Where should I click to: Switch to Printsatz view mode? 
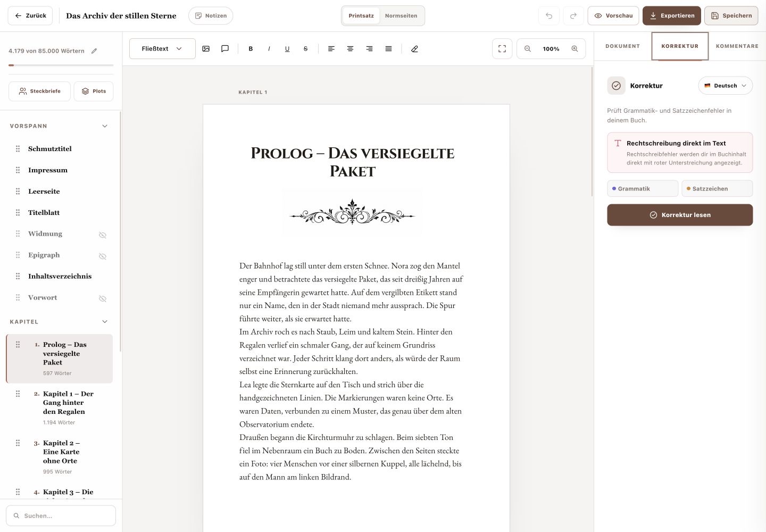[361, 15]
